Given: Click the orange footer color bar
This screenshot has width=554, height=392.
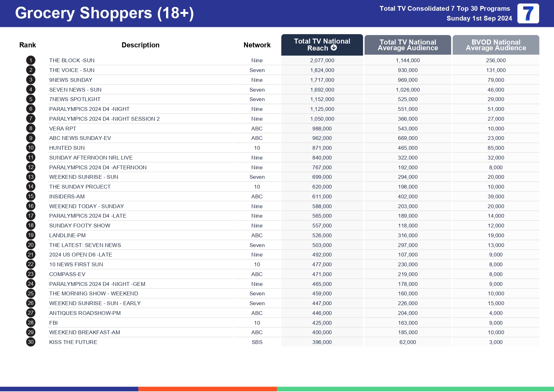Looking at the screenshot, I should click(x=208, y=389).
